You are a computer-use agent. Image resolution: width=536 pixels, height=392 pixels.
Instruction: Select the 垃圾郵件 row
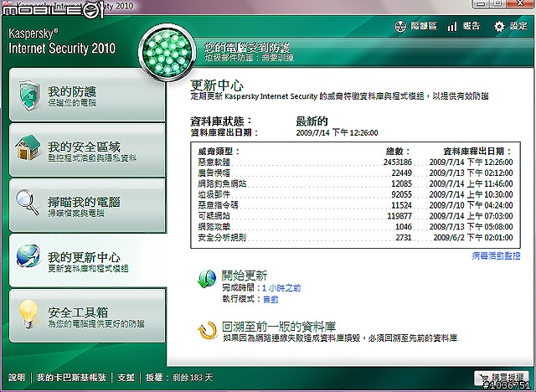click(355, 194)
